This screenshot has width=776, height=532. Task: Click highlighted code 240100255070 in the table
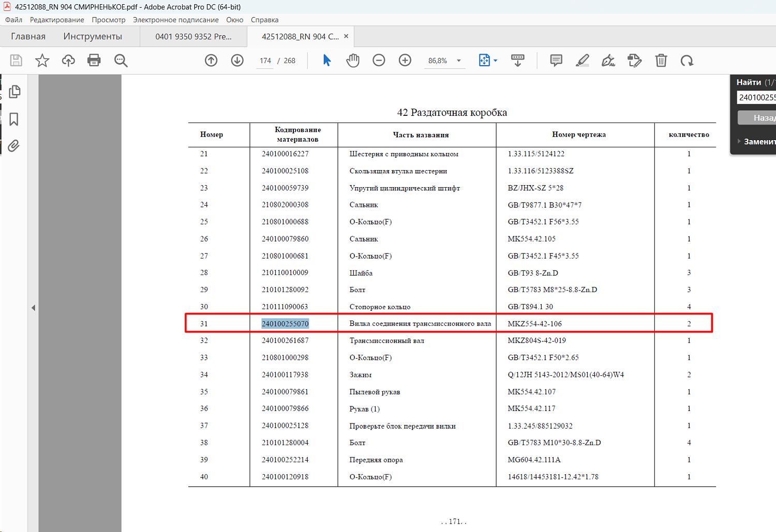pyautogui.click(x=285, y=324)
